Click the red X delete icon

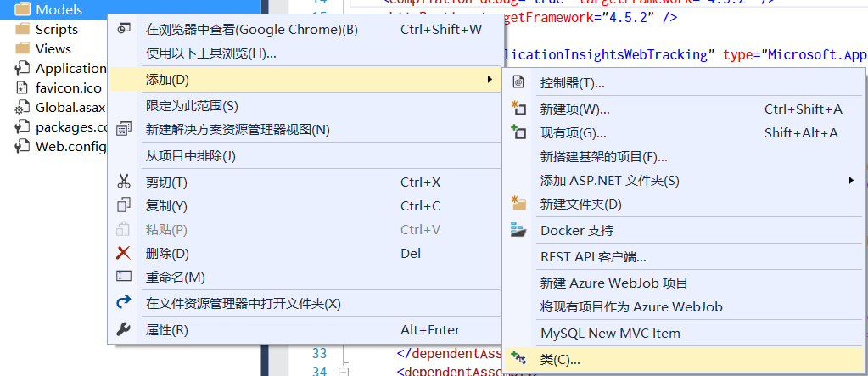point(124,253)
